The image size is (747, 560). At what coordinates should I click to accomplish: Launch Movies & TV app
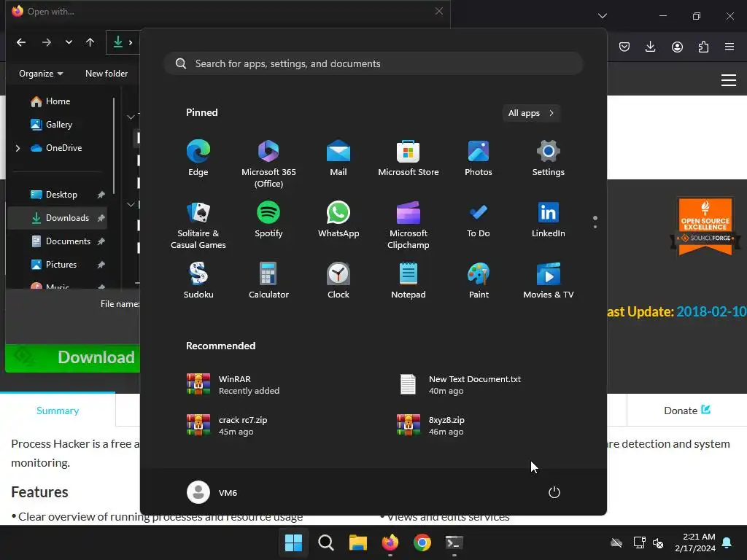549,281
